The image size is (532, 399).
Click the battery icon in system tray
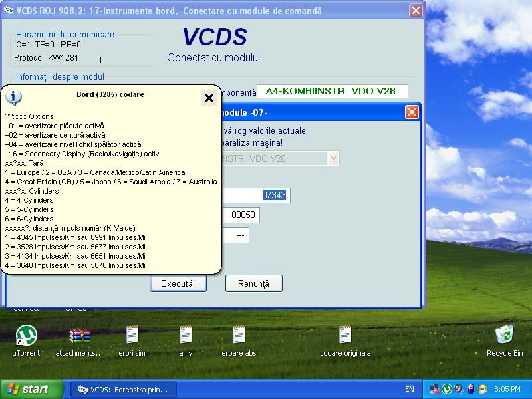tap(471, 389)
